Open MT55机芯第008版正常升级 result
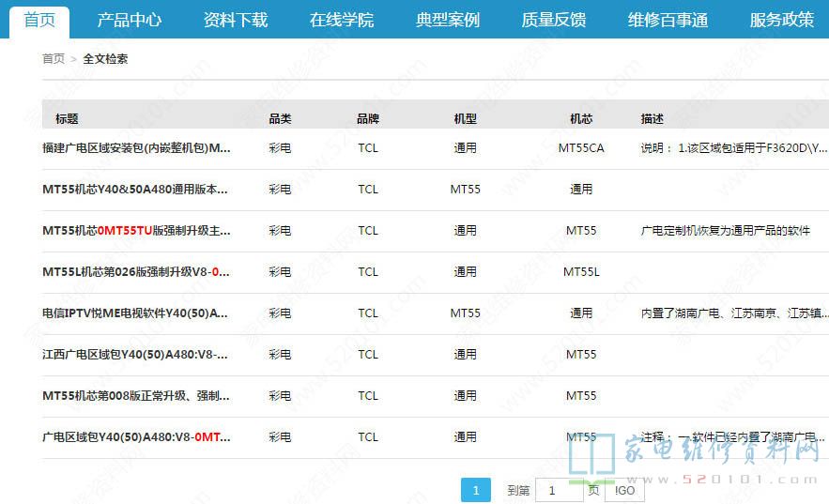 click(x=135, y=395)
